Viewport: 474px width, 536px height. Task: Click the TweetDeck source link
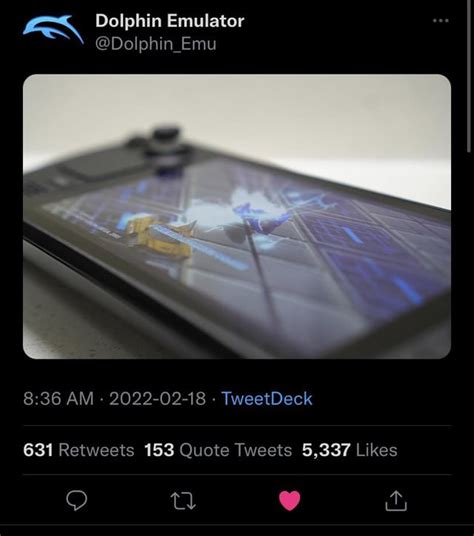(267, 399)
